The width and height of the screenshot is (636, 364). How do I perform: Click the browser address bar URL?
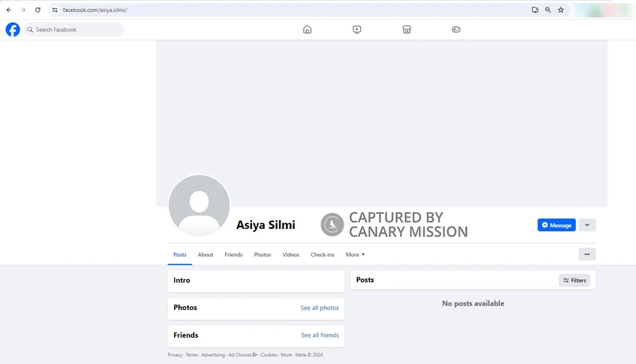coord(95,10)
